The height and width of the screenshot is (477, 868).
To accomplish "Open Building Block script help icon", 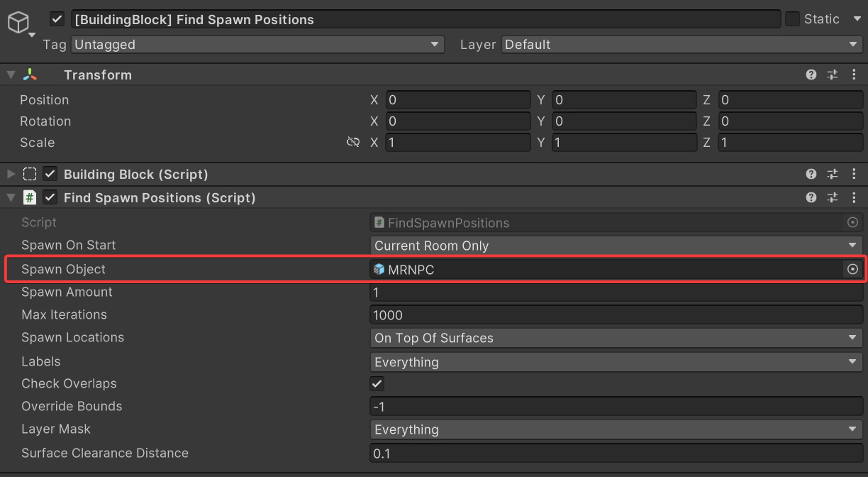I will click(x=811, y=174).
